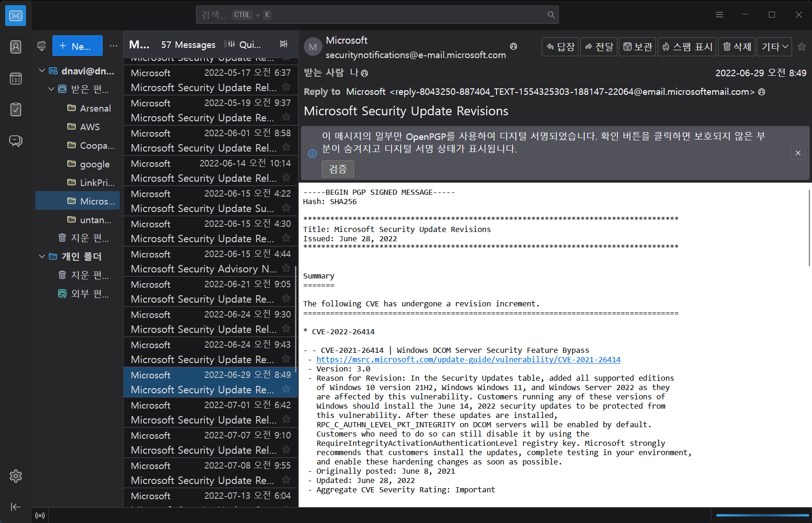
Task: Open the Calendar sidebar icon
Action: tap(15, 79)
